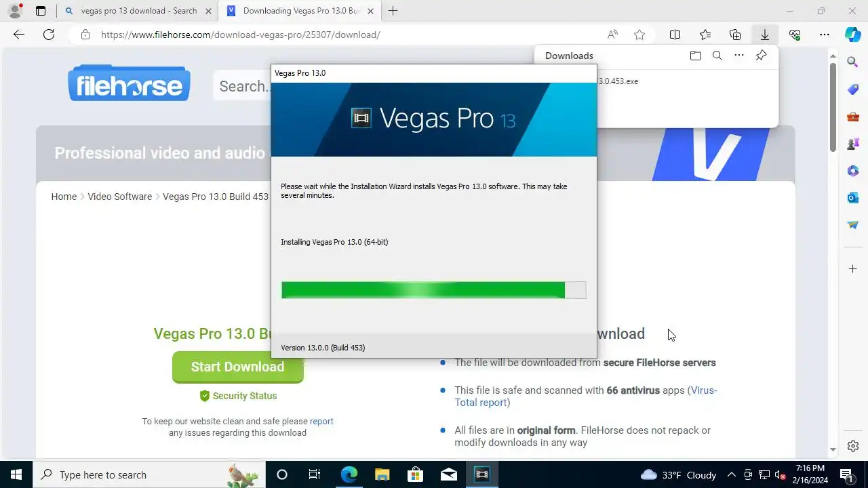Open Video Software breadcrumb

pos(119,197)
